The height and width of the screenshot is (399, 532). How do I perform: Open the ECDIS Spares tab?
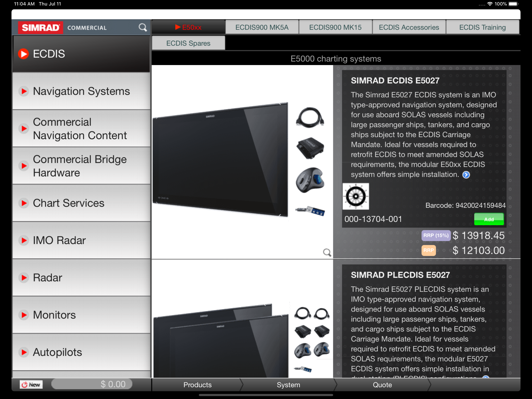[x=188, y=43]
